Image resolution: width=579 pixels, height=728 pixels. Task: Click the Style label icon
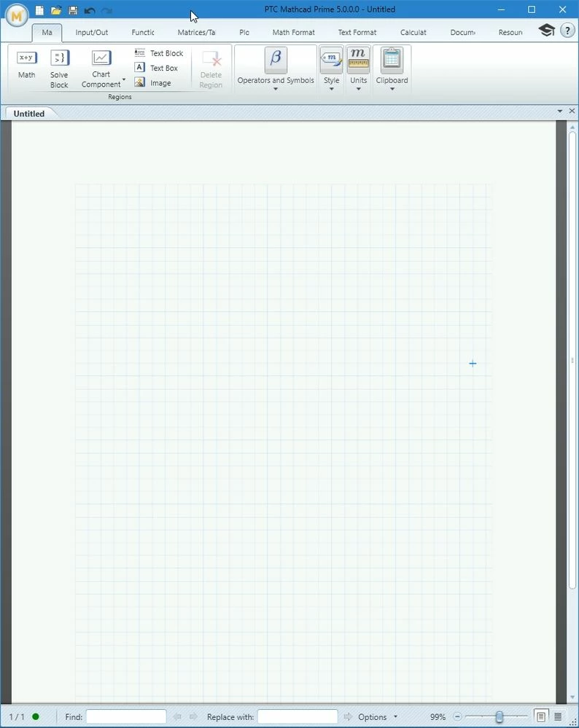(x=331, y=60)
